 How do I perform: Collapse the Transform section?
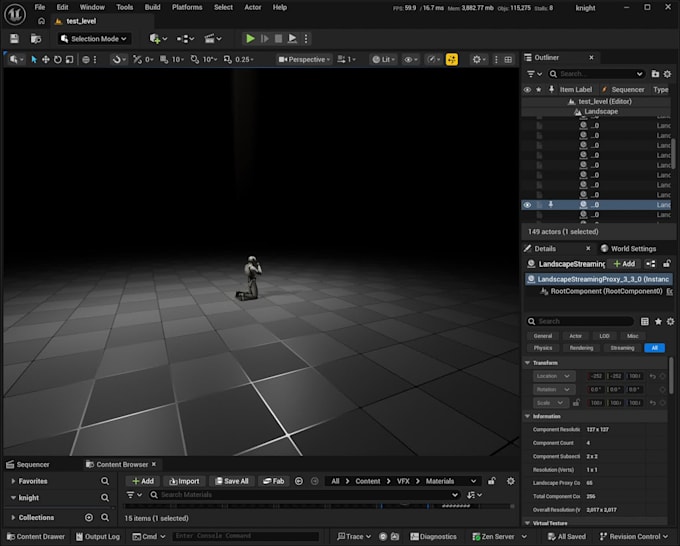pyautogui.click(x=527, y=363)
